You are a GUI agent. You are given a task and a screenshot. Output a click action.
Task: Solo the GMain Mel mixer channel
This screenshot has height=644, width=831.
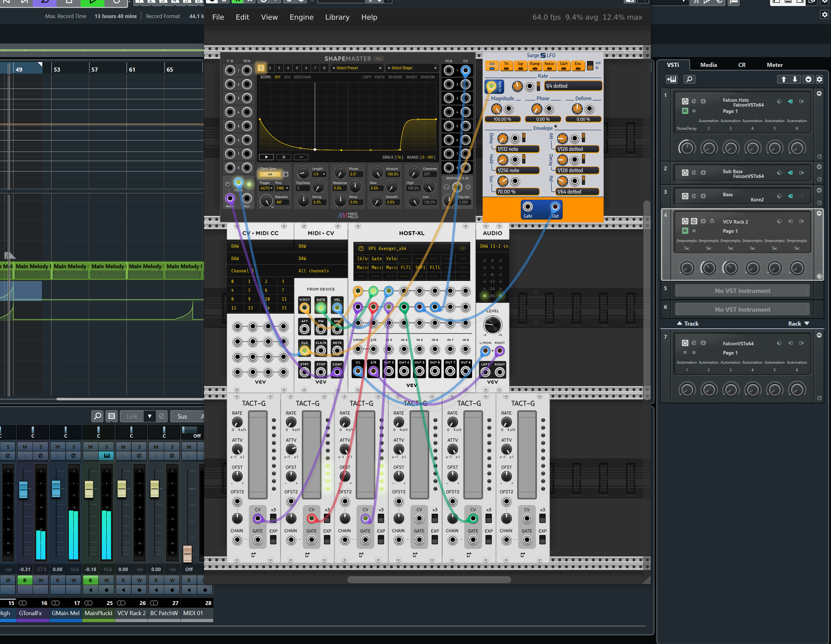point(74,447)
